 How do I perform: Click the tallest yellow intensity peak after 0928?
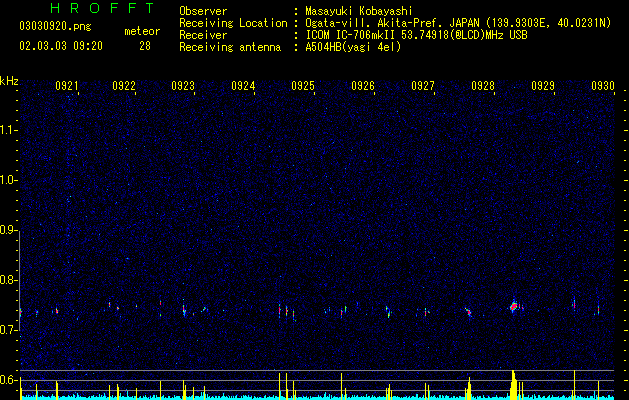pyautogui.click(x=513, y=384)
